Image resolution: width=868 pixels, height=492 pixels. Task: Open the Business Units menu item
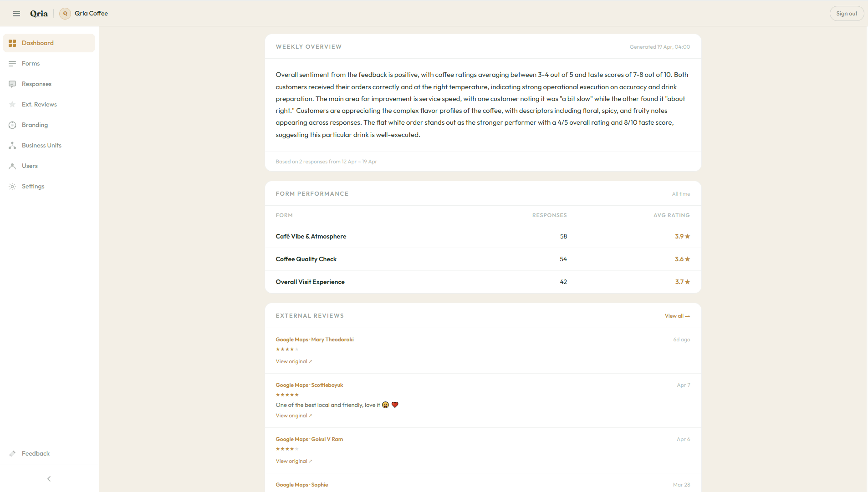coord(49,146)
